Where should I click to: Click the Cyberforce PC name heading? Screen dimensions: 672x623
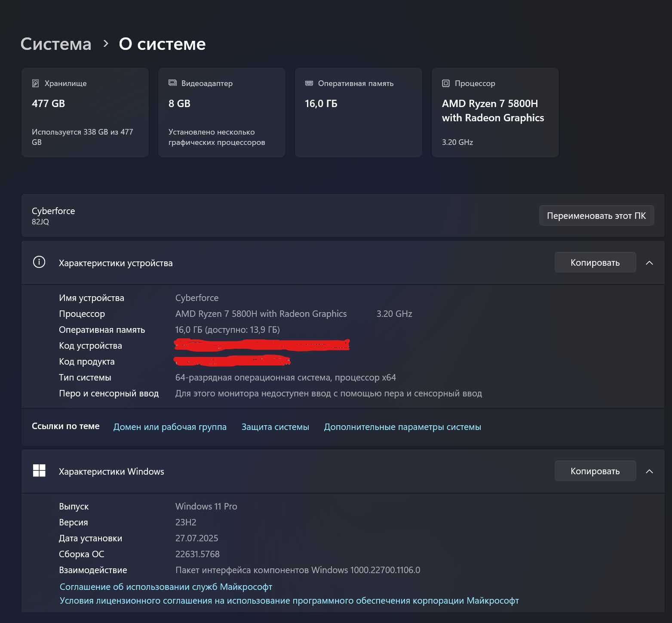pos(53,211)
